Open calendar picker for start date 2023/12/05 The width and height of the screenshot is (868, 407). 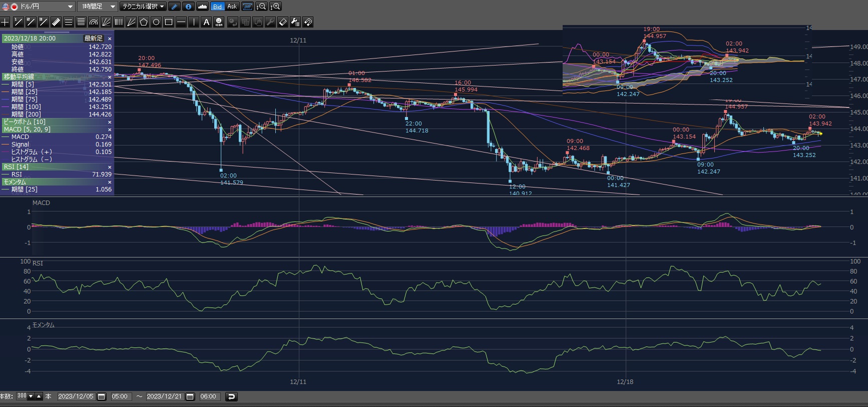click(102, 396)
